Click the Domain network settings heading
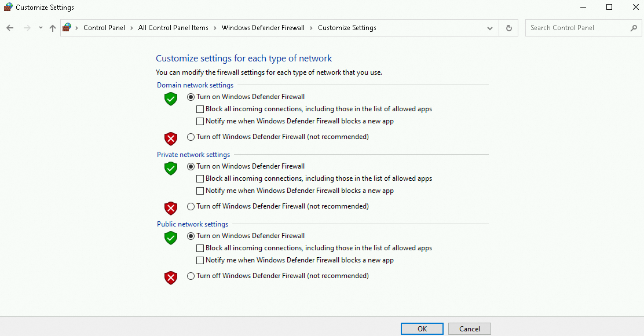This screenshot has height=336, width=644. [195, 85]
